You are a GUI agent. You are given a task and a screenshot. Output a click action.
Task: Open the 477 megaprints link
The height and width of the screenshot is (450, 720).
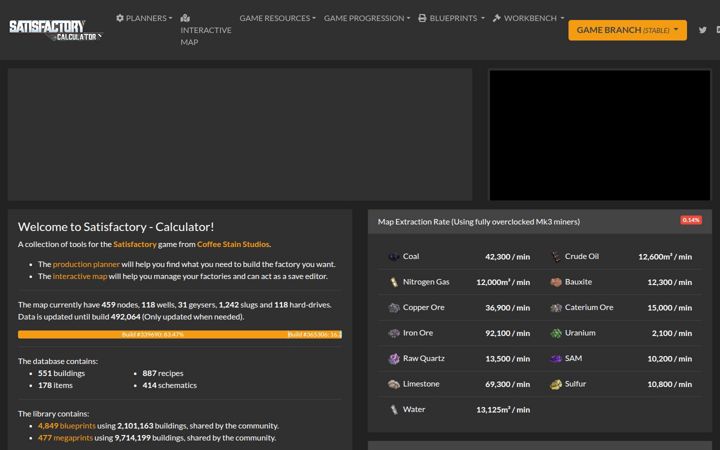pos(65,438)
